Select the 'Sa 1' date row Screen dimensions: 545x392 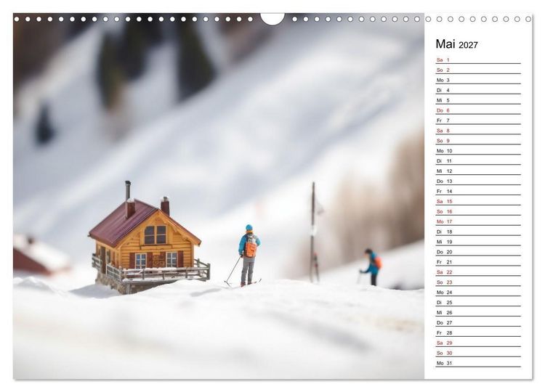(x=478, y=60)
